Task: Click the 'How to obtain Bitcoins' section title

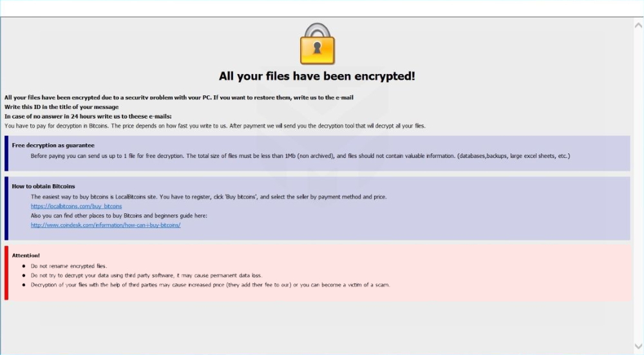Action: 43,186
